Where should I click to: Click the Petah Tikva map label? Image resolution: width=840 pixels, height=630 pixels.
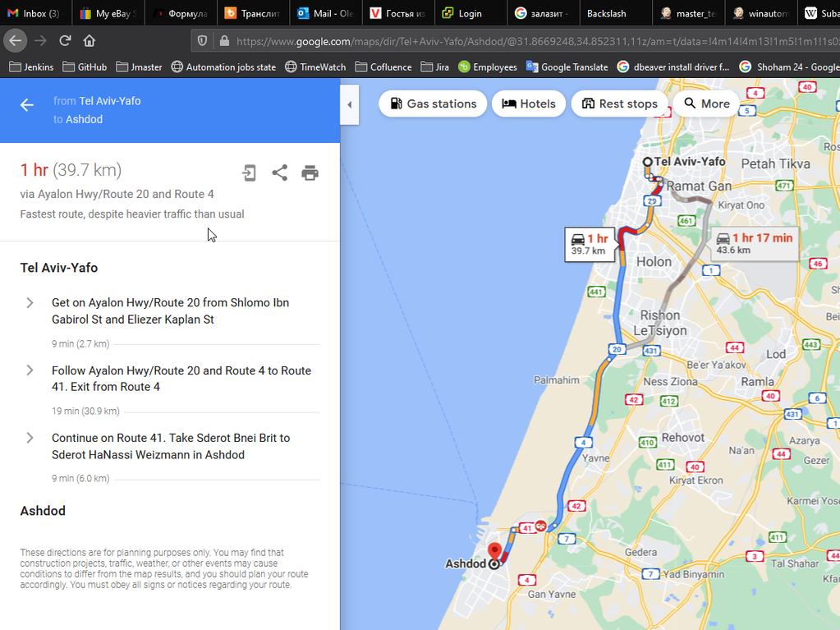click(x=776, y=164)
